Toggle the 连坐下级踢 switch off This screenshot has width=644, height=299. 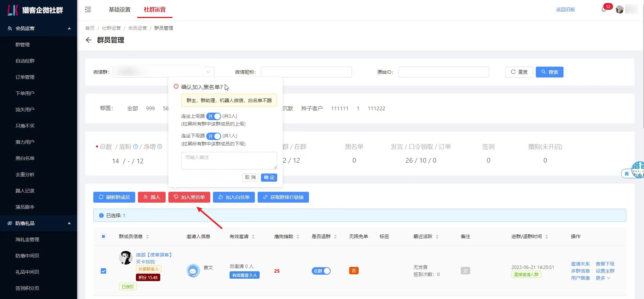point(214,136)
